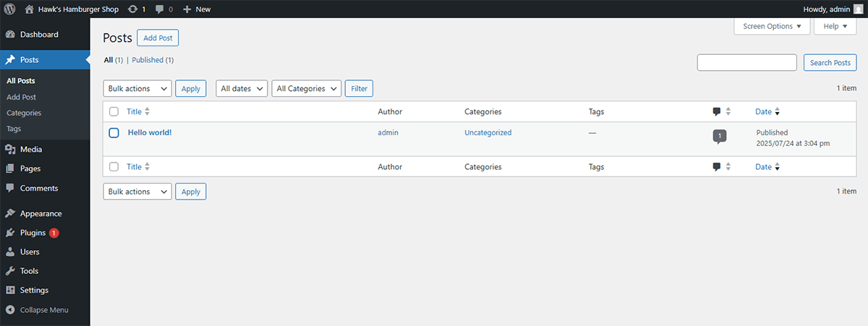Image resolution: width=868 pixels, height=326 pixels.
Task: Visit Hawk's Hamburger Shop home icon
Action: click(29, 9)
